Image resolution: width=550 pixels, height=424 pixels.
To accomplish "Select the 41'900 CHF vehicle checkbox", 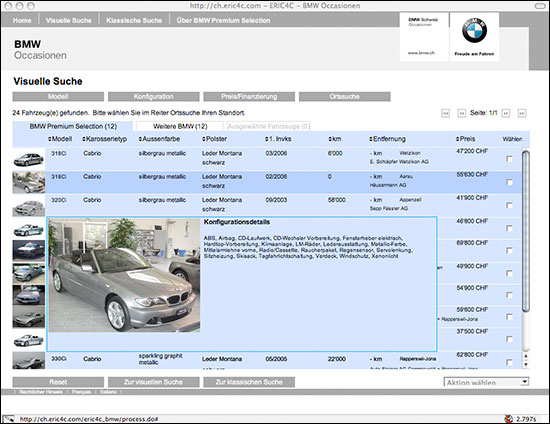I will [509, 205].
